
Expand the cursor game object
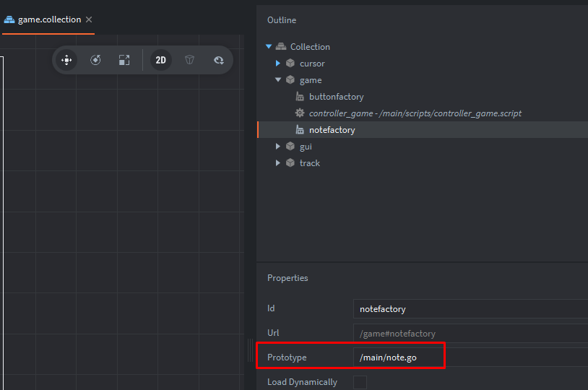click(x=278, y=64)
